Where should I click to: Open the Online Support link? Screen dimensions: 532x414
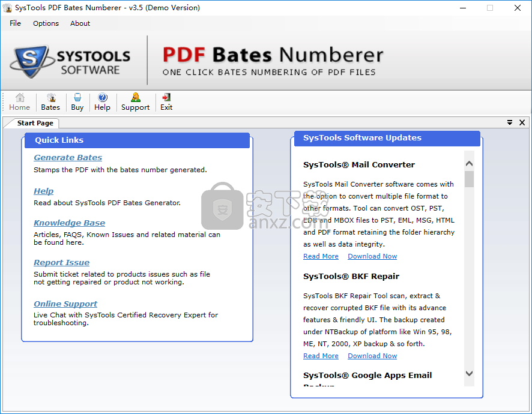[65, 304]
